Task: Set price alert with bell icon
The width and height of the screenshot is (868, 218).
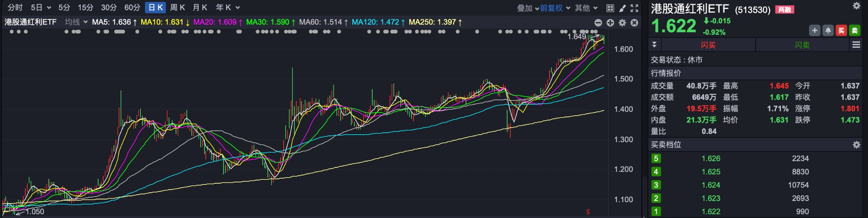Action: (x=828, y=30)
